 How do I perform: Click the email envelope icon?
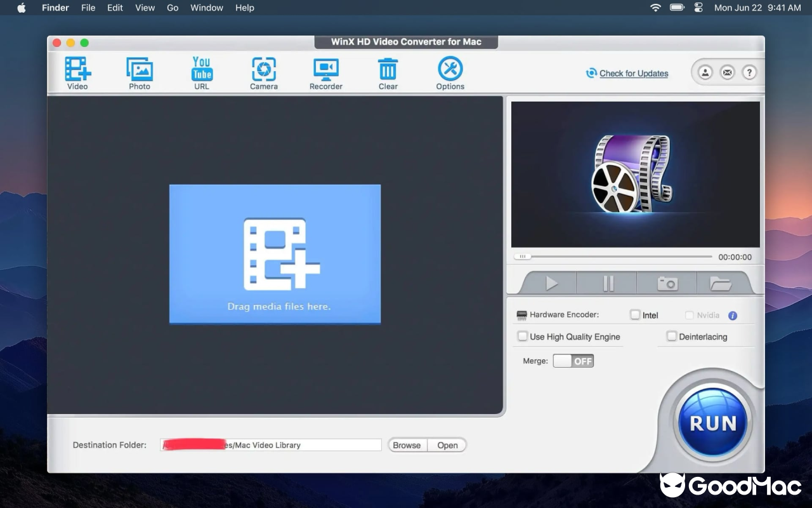[x=727, y=72]
